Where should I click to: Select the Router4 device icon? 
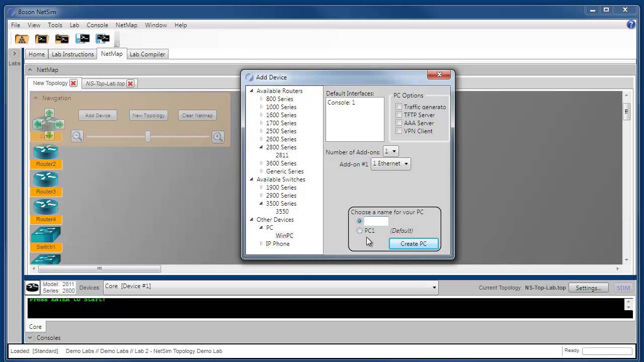(x=46, y=207)
